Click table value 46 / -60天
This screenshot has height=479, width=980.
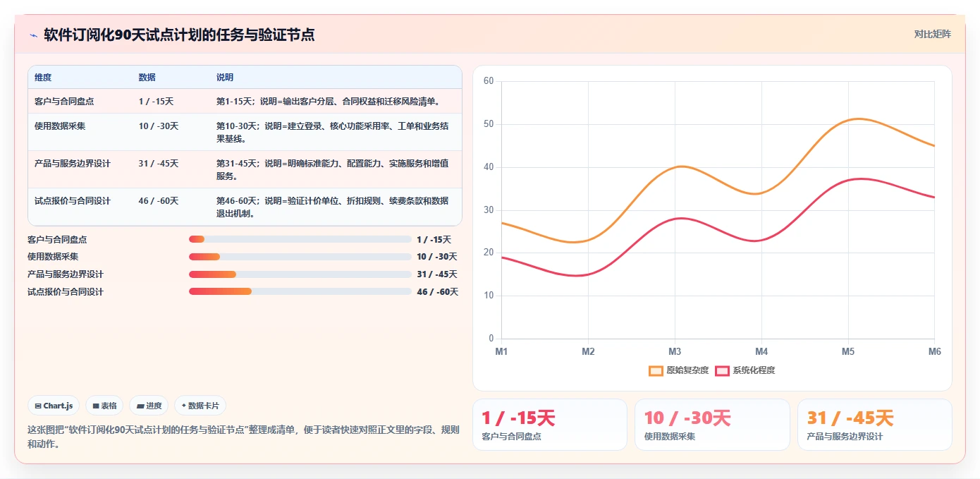[159, 201]
